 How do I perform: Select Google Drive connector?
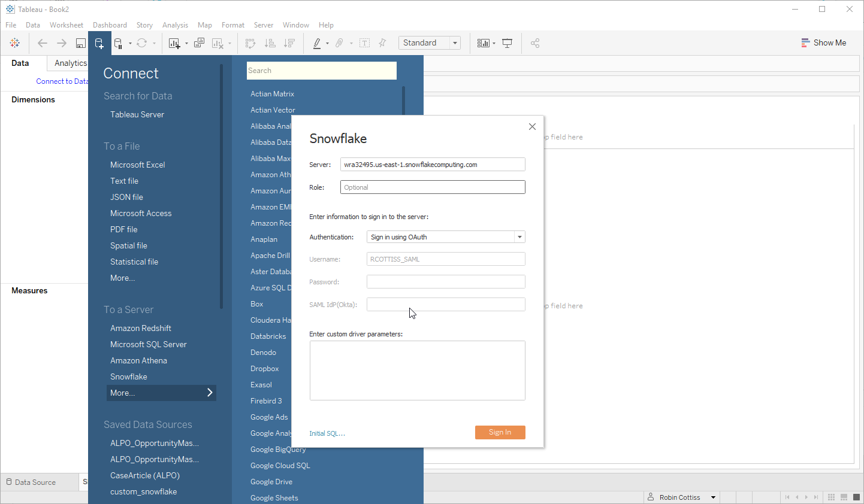point(271,482)
